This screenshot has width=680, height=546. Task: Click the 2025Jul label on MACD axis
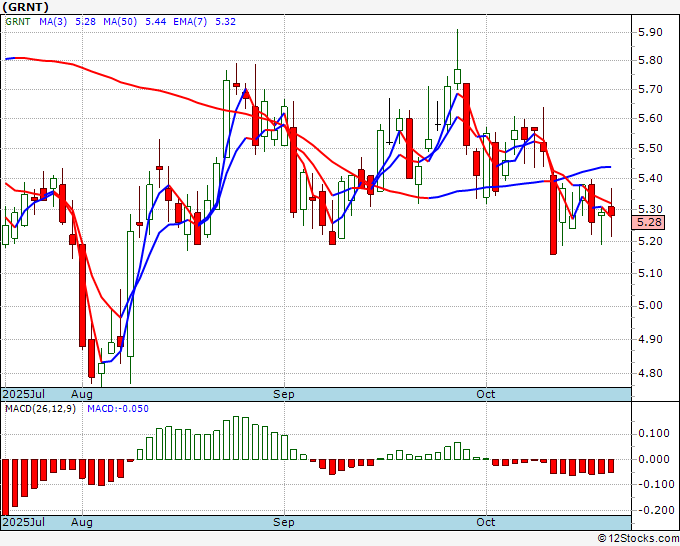coord(24,522)
